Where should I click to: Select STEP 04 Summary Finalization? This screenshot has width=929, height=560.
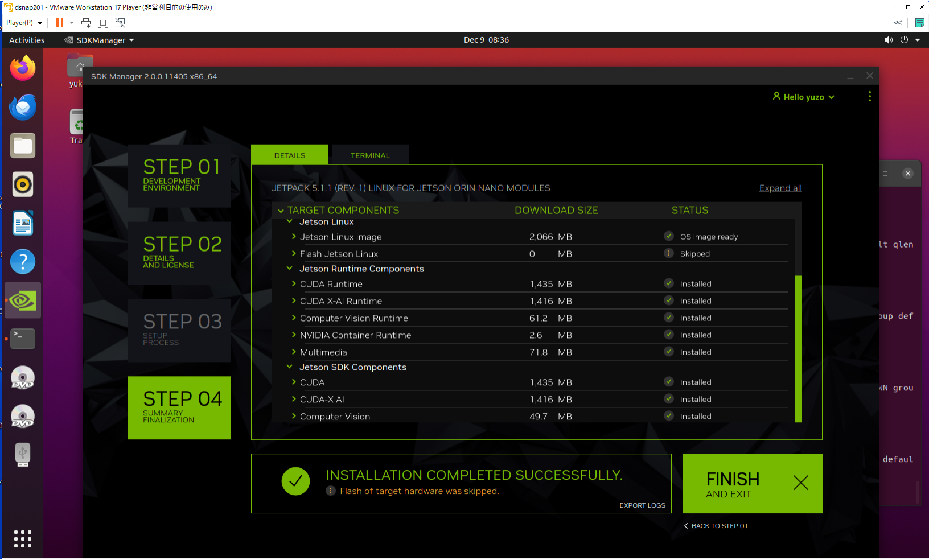(x=179, y=407)
